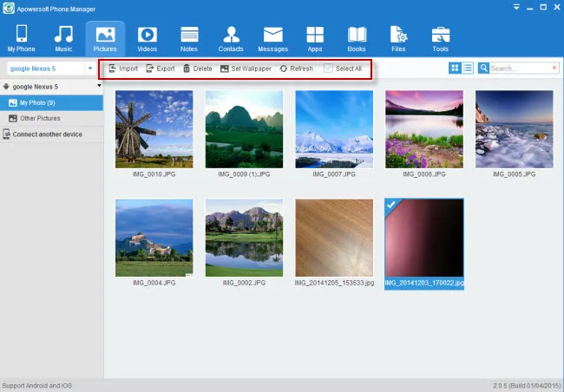Click the search magnifier icon

[483, 68]
